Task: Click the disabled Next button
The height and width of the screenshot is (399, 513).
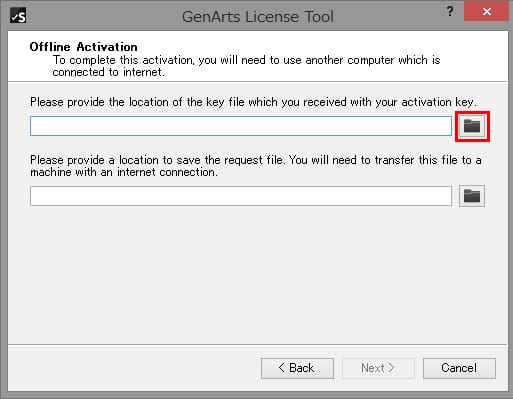Action: 378,368
